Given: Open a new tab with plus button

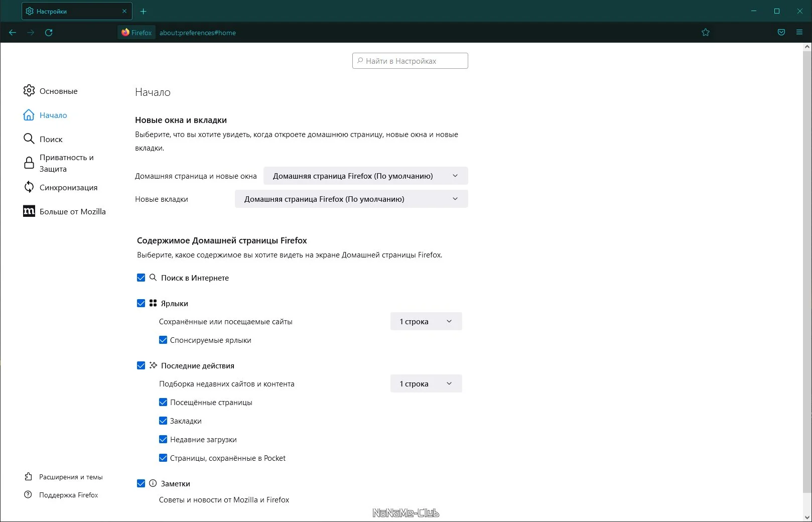Looking at the screenshot, I should coord(144,11).
